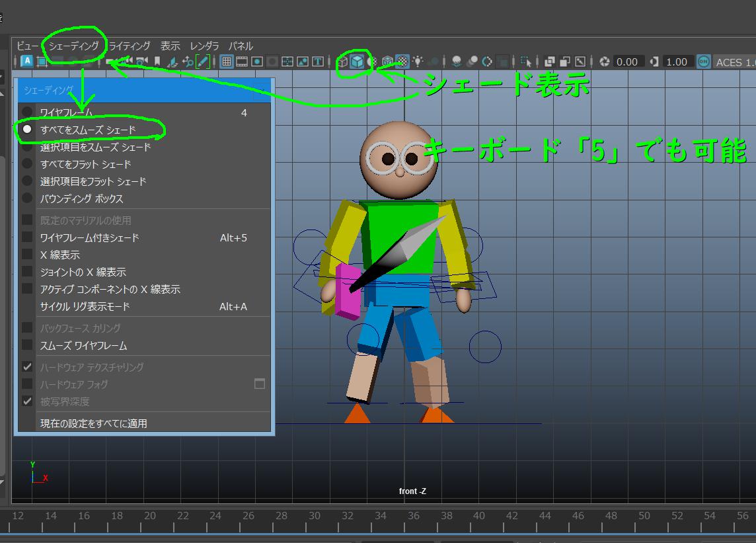Toggle the gate mask icon
756x543 pixels.
click(272, 62)
